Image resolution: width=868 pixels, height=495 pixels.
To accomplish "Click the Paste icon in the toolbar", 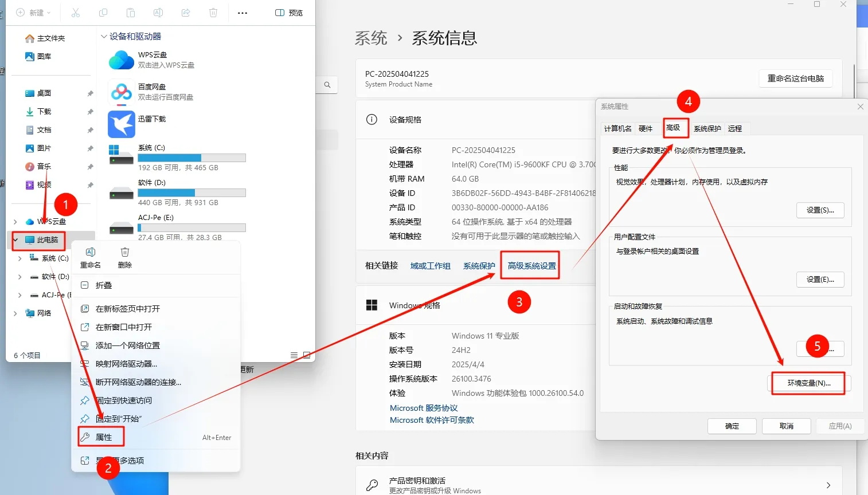I will [x=130, y=12].
